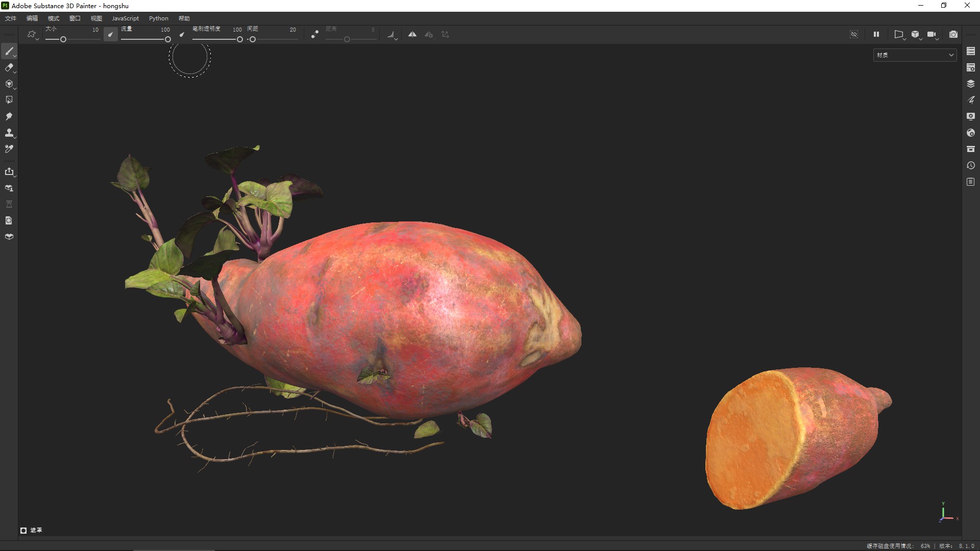The height and width of the screenshot is (551, 980).
Task: Take a viewport screenshot with camera icon
Action: (953, 34)
